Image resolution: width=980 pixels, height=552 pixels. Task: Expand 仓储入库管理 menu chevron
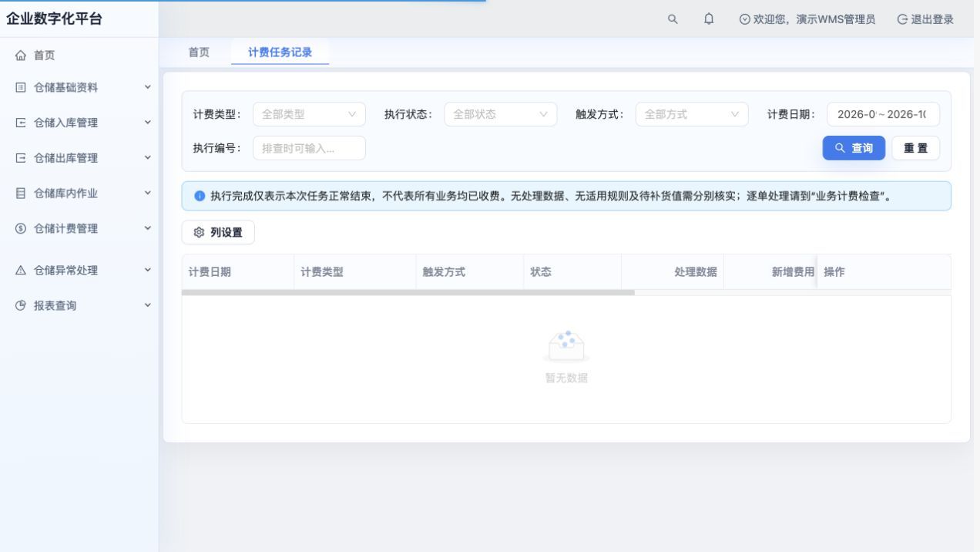(148, 122)
